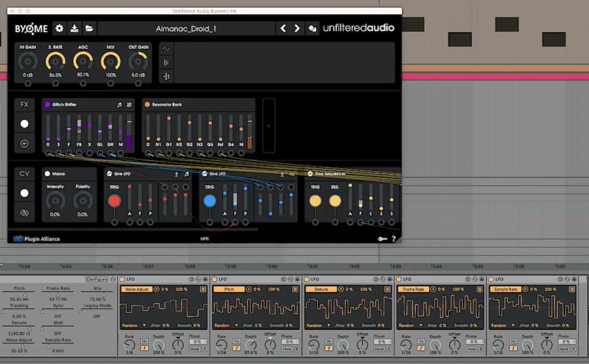Click the Sample Rate LFO unmap X icon

point(525,289)
